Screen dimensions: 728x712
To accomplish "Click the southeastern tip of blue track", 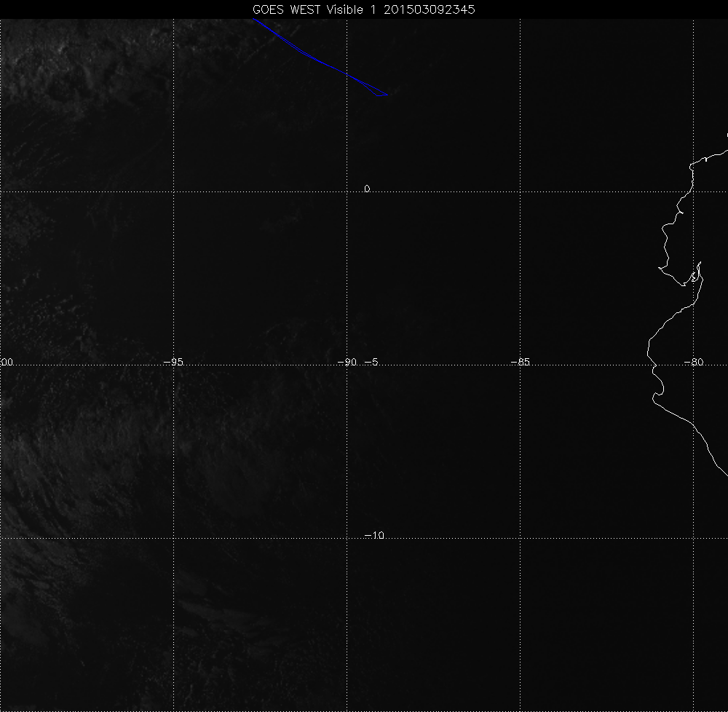I will [387, 95].
